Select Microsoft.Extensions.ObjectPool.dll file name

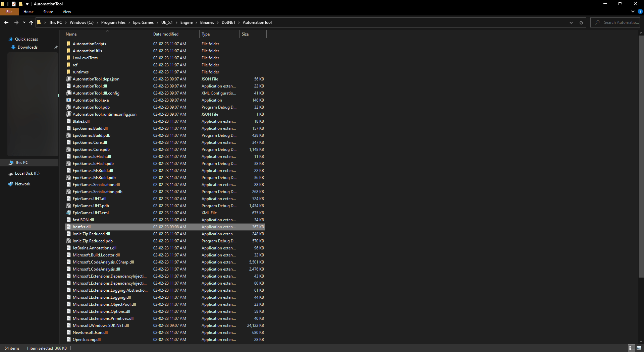tap(104, 304)
